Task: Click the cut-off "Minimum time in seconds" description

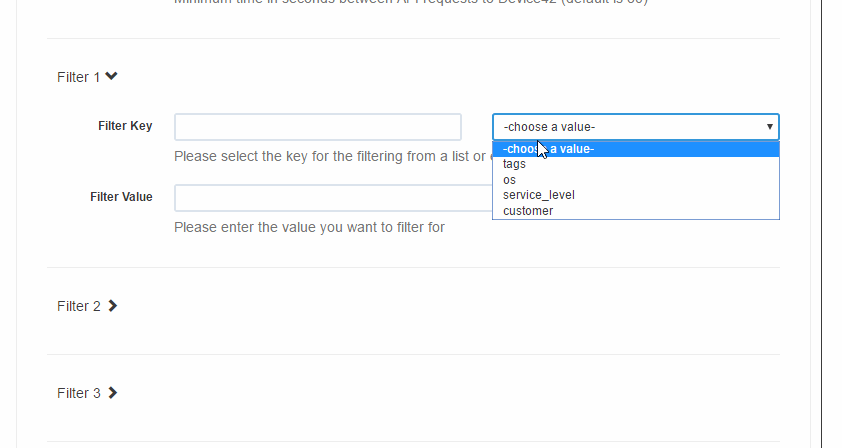Action: click(411, 2)
